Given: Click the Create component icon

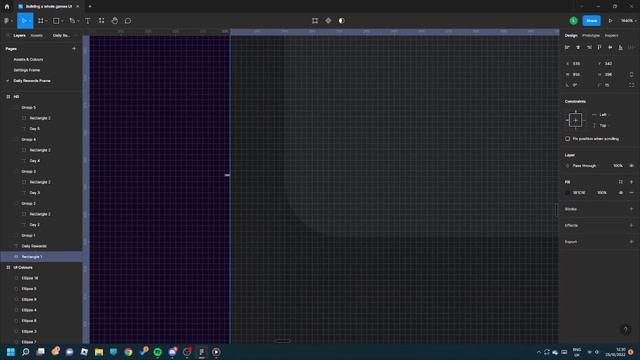Looking at the screenshot, I should [x=328, y=21].
